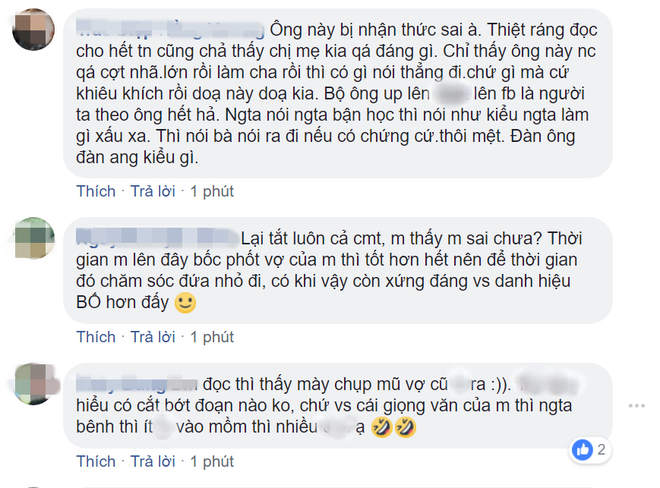This screenshot has width=660, height=488.
Task: Open avatar of the 'Ông này bị nhận thức sai' commenter
Action: (34, 29)
